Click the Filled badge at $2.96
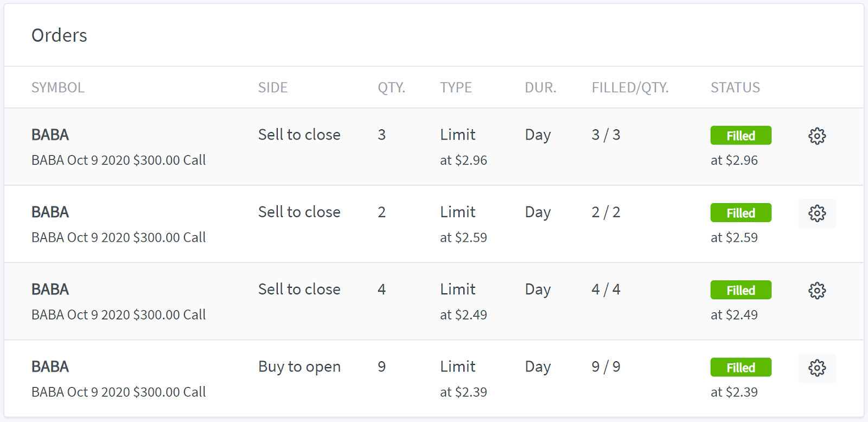Screen dimensions: 868x422 [x=741, y=136]
